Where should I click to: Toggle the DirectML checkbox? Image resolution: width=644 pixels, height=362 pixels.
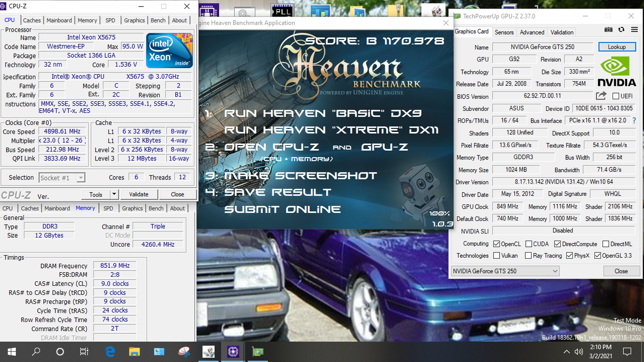[x=606, y=244]
